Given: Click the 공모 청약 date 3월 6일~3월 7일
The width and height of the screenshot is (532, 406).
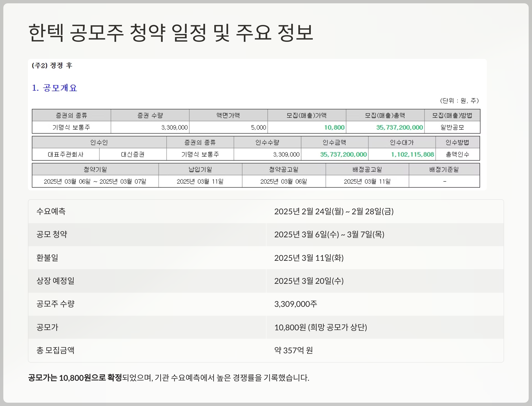Looking at the screenshot, I should (329, 234).
